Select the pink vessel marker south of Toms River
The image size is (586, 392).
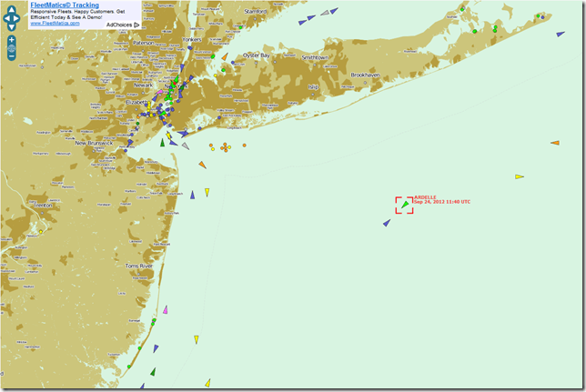click(x=166, y=311)
